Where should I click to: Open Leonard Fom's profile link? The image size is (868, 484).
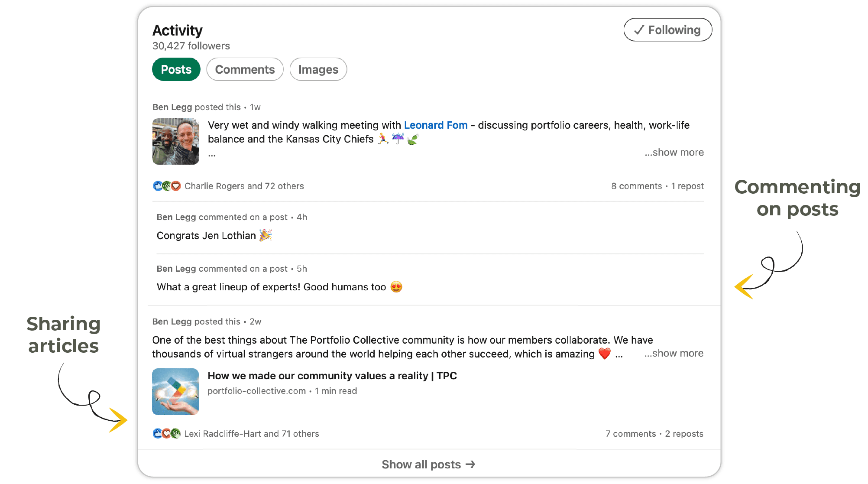click(x=436, y=125)
